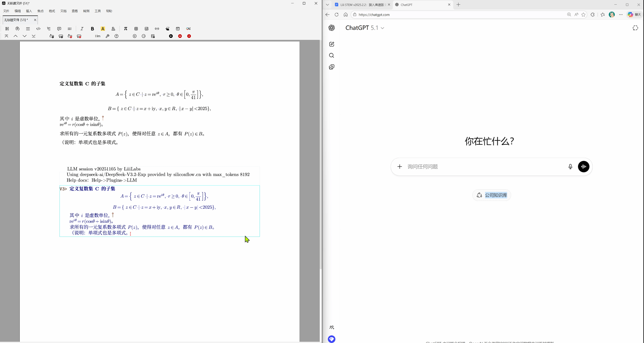Click the Copilot 聊天 button

[x=634, y=15]
